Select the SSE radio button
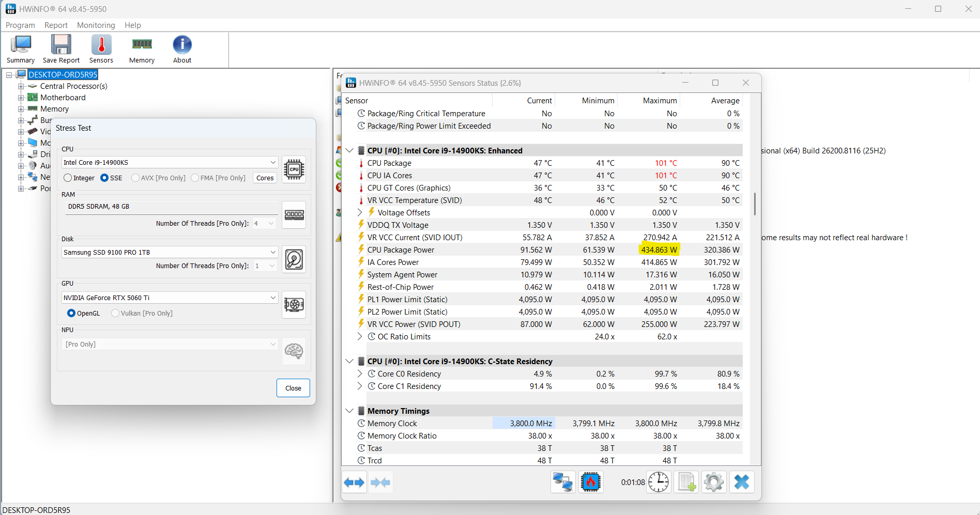 [x=104, y=178]
